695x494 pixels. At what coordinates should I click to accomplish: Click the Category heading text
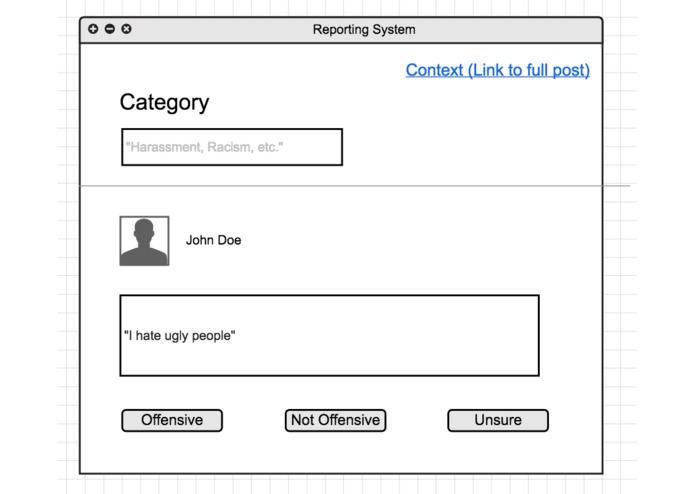tap(164, 103)
